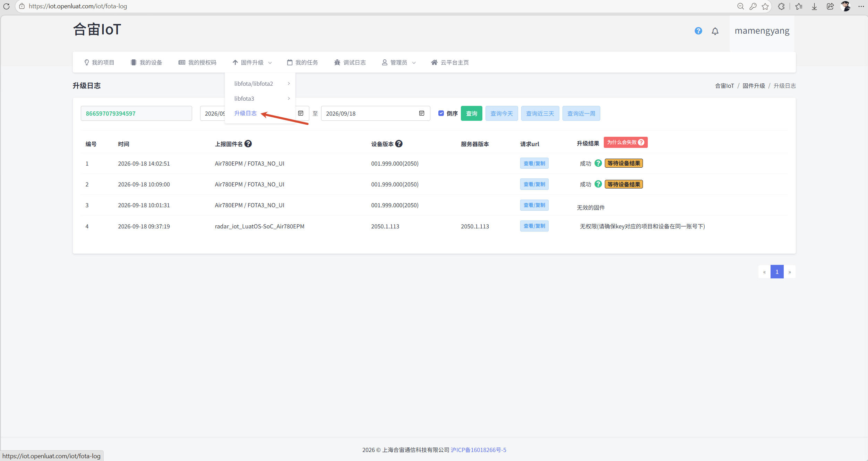This screenshot has width=868, height=461.
Task: Click the 查询今天 button
Action: pyautogui.click(x=502, y=114)
